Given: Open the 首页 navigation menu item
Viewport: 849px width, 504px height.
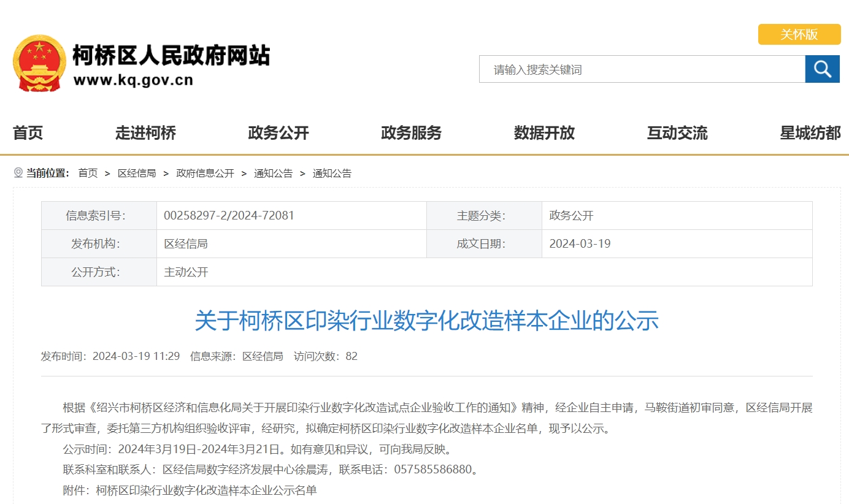Looking at the screenshot, I should 28,133.
